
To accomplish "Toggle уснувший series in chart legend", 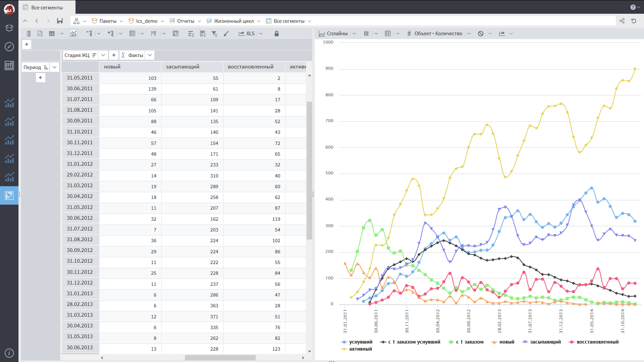I will point(357,342).
